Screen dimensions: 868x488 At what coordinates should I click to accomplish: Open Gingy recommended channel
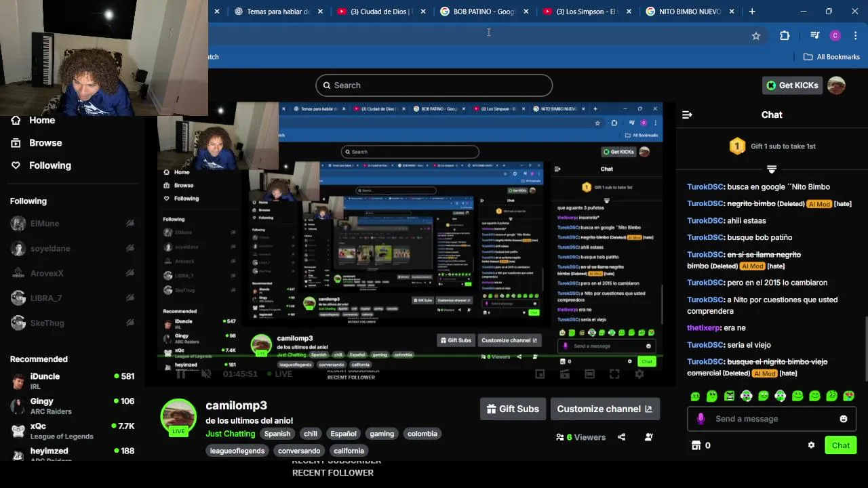coord(72,406)
